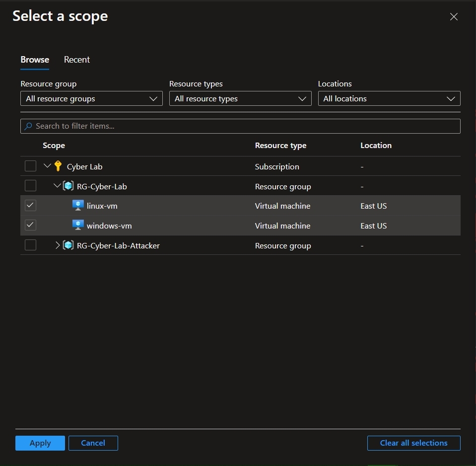Click East US location for linux-vm
Viewport: 476px width, 466px height.
(373, 206)
